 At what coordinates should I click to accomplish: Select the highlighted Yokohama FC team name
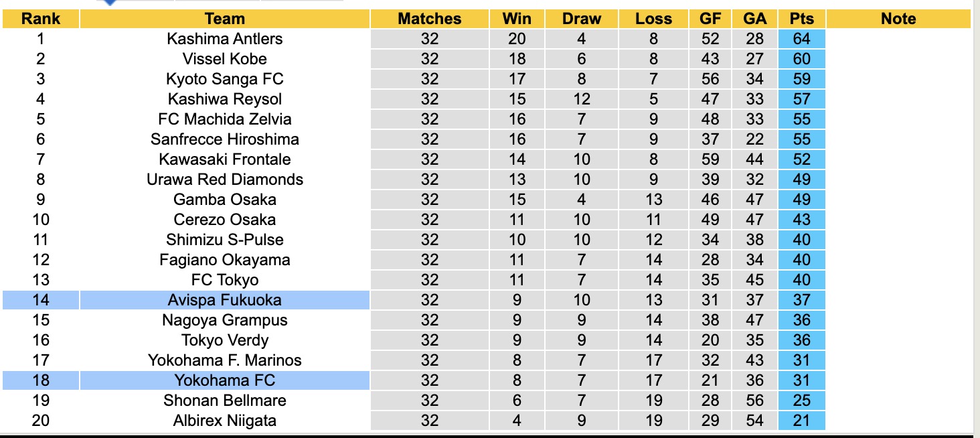(x=225, y=380)
